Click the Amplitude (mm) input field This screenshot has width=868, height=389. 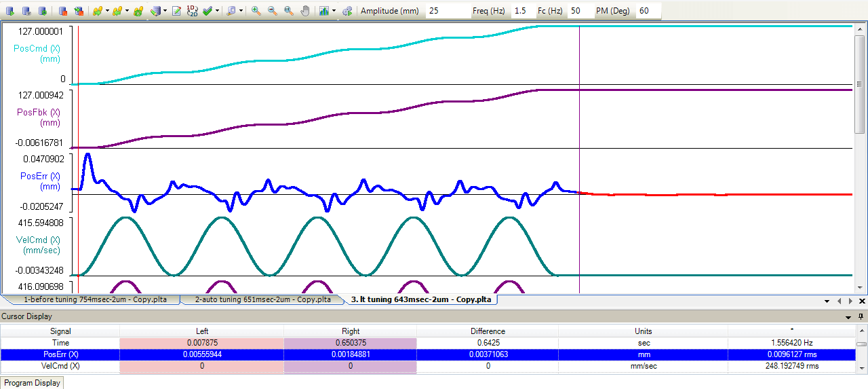[448, 11]
